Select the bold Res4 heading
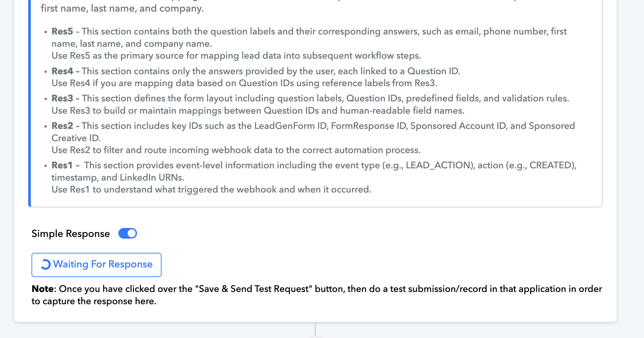Screen dimensions: 644x338 point(62,71)
